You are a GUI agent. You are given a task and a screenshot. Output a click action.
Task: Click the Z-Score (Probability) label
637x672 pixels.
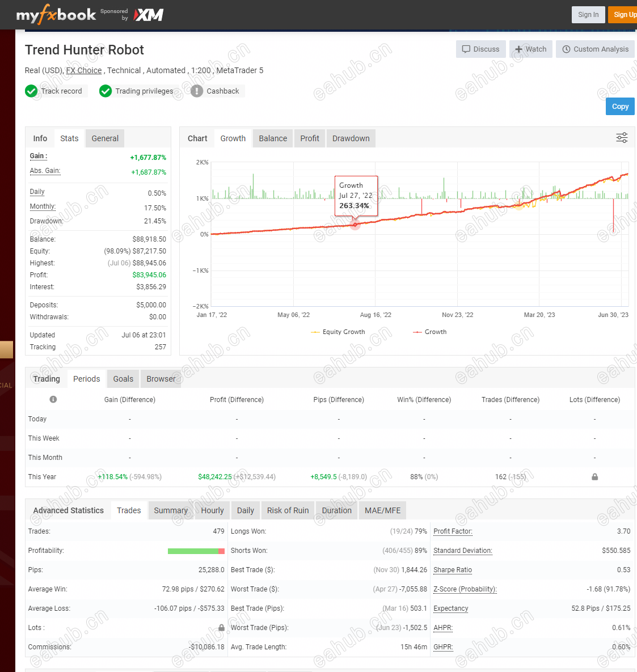click(x=465, y=589)
